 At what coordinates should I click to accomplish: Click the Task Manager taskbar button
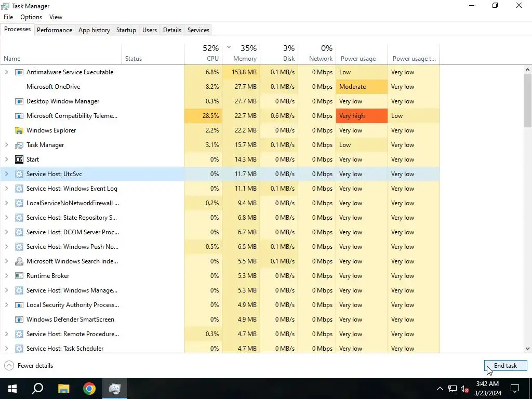115,389
